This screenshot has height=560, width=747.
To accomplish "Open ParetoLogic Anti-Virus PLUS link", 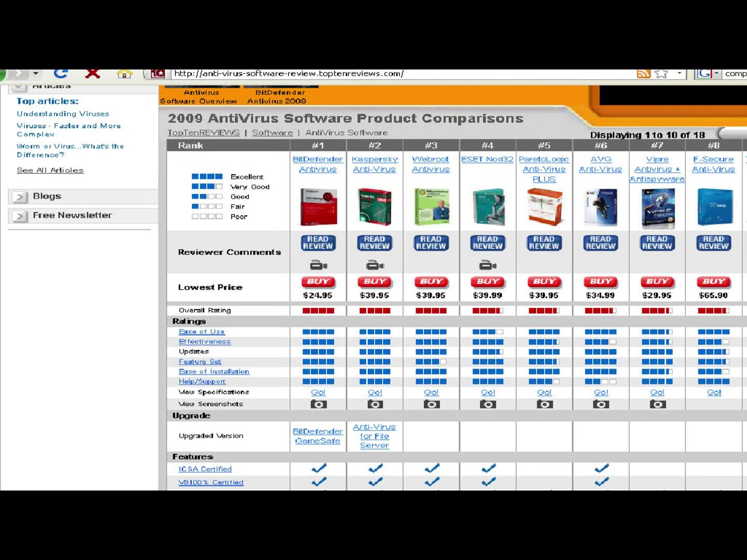I will point(544,169).
